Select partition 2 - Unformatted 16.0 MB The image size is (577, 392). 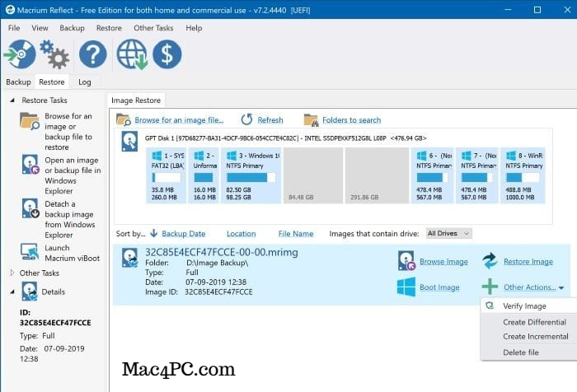[204, 175]
